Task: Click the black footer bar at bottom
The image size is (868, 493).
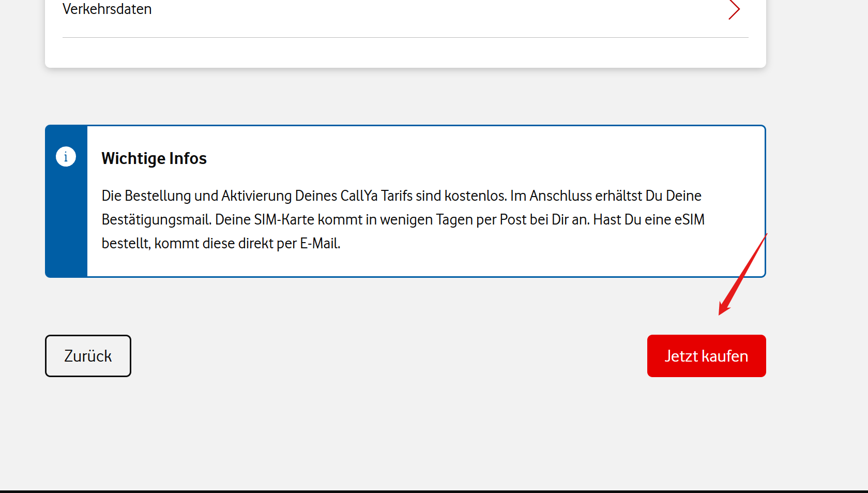Action: [x=434, y=491]
